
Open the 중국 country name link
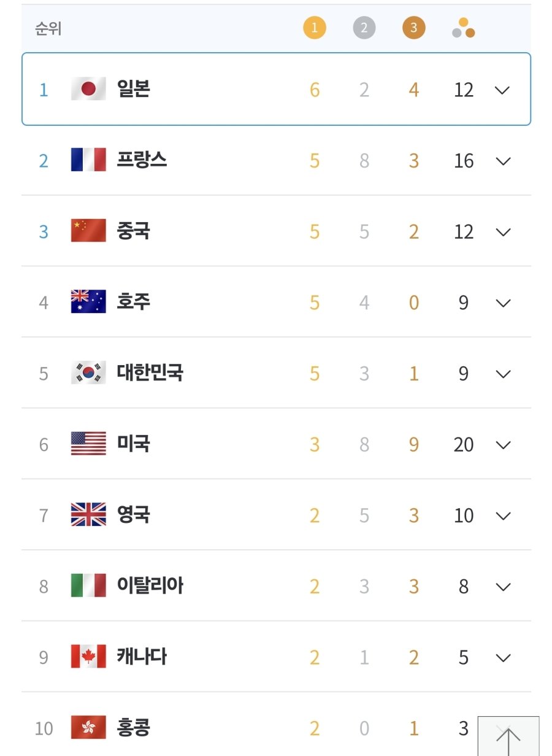[x=133, y=231]
